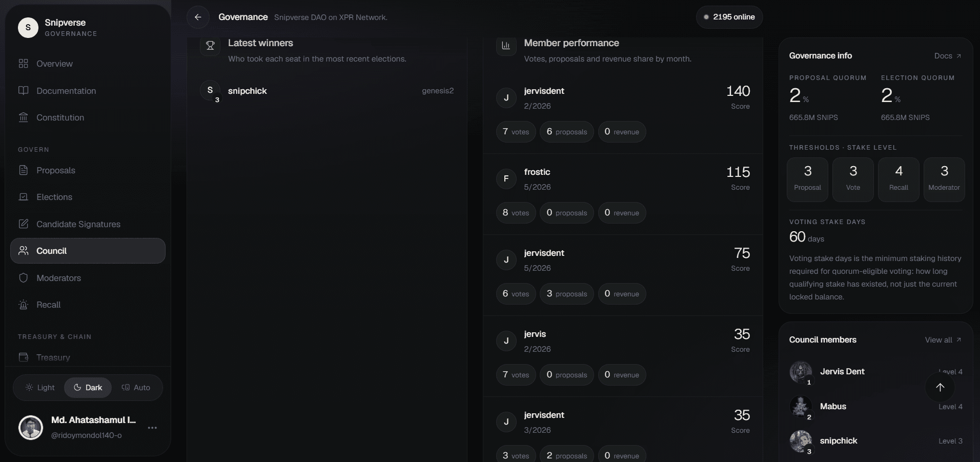980x462 pixels.
Task: Click the back arrow button beside Governance
Action: tap(198, 17)
